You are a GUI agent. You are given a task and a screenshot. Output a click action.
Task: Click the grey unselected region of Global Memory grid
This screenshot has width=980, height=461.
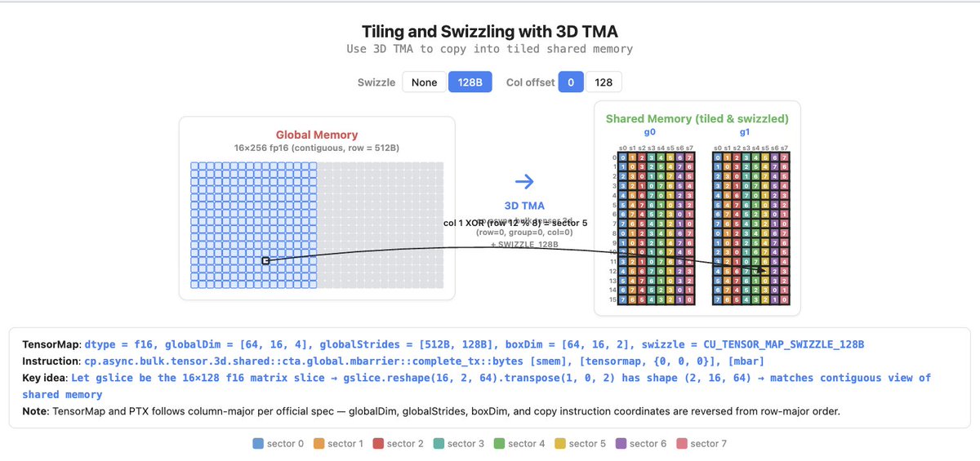380,224
